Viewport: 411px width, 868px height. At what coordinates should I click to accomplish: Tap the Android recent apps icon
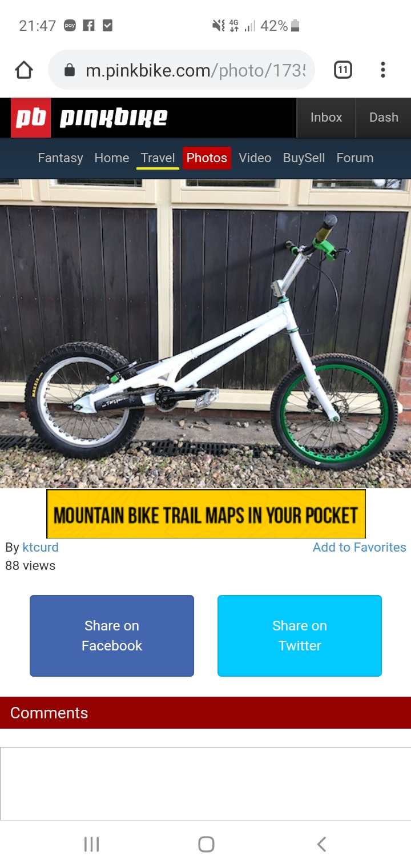[91, 844]
